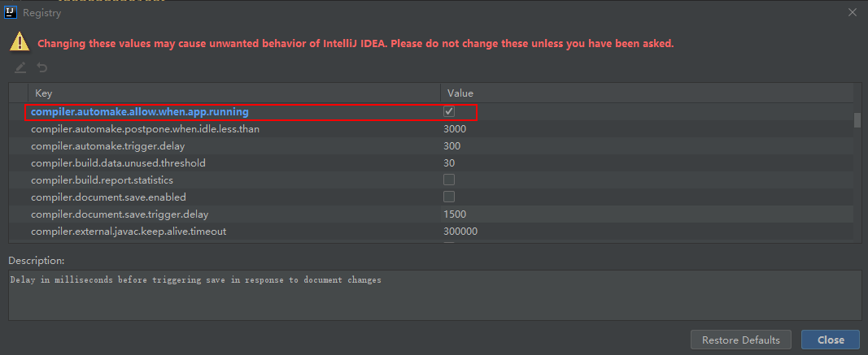Sort by the Key column header

233,93
